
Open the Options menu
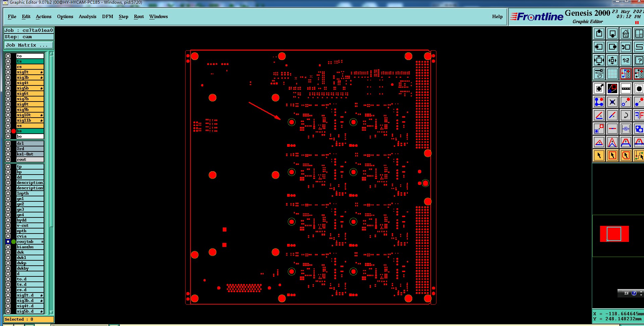point(65,16)
